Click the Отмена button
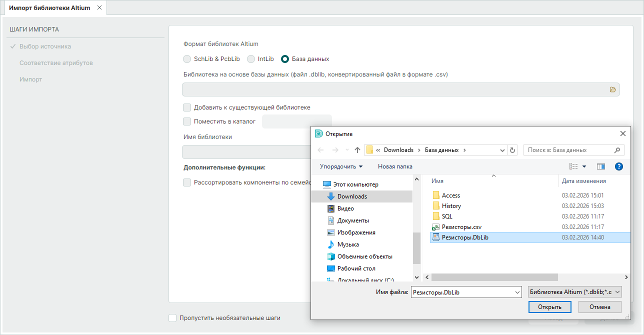This screenshot has height=335, width=644. tap(599, 307)
